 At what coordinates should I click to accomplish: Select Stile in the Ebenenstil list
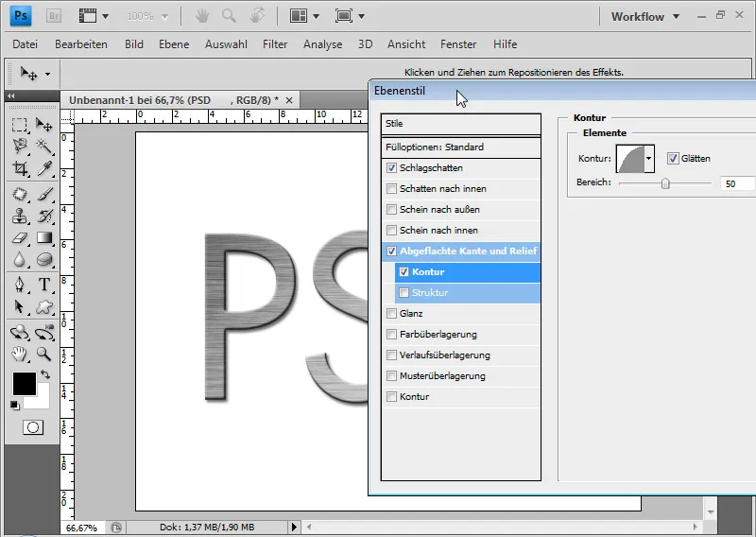pos(461,124)
